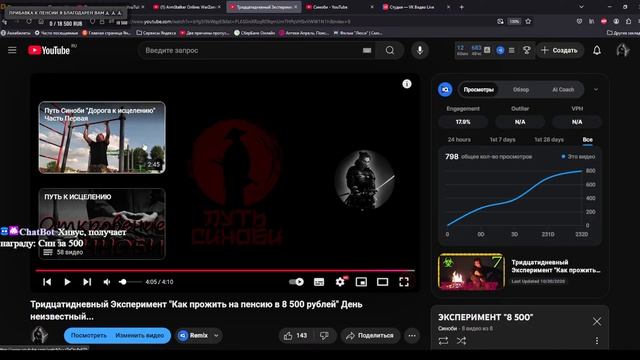
Task: Open player settings gear
Action: pyautogui.click(x=340, y=282)
